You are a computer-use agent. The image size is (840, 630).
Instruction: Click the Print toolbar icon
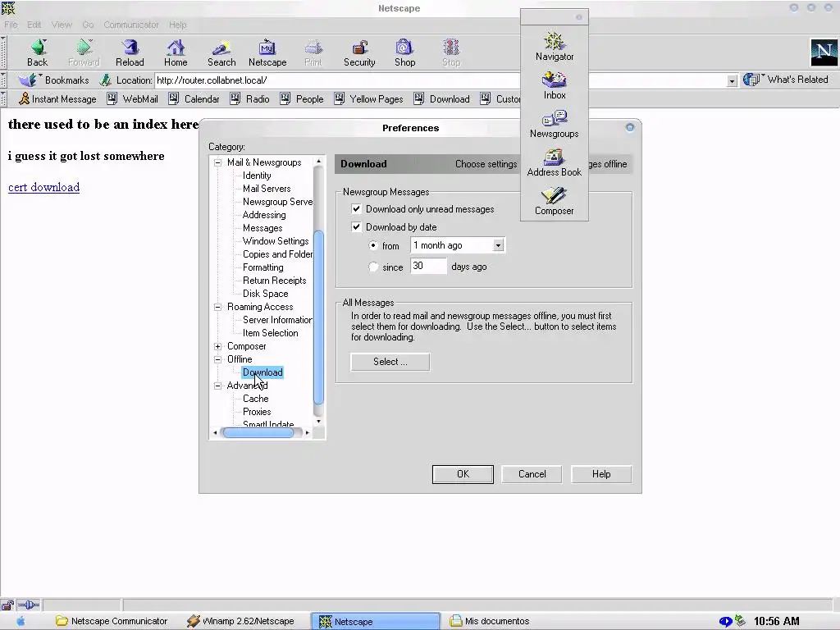coord(313,52)
